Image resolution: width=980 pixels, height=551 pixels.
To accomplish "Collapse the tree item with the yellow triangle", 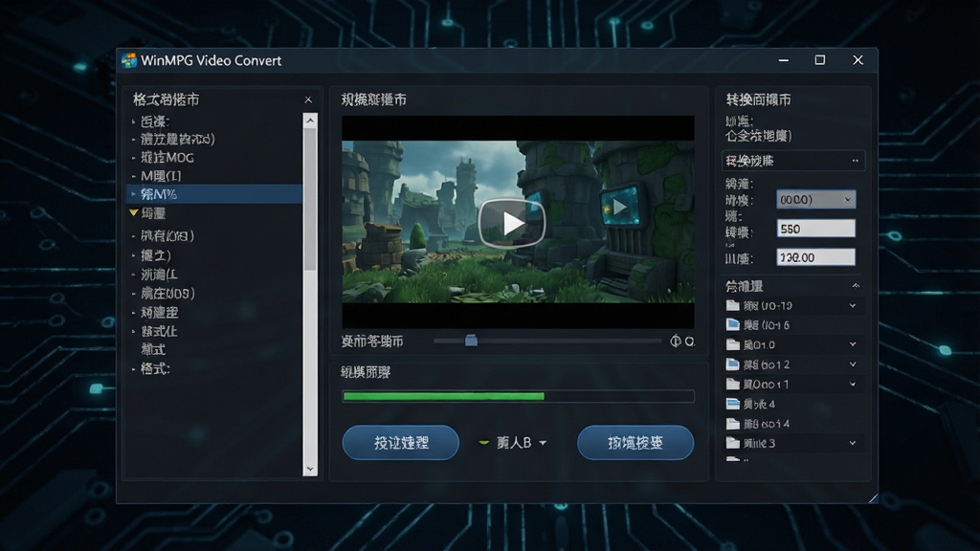I will coord(133,213).
